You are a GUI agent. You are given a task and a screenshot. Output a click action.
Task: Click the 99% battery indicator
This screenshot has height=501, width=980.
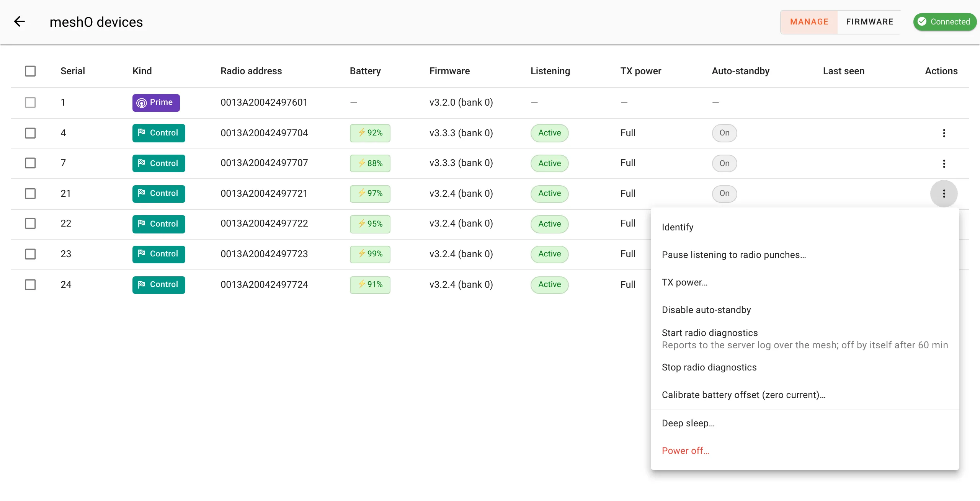(x=370, y=254)
